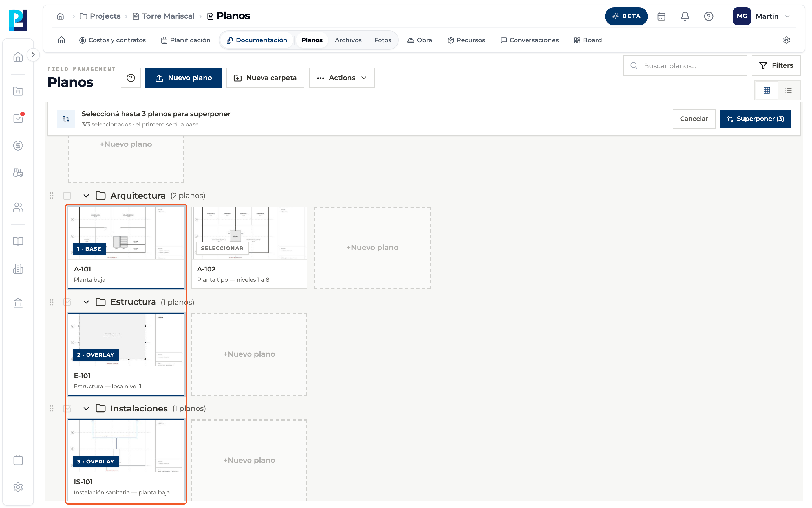Open the Recursos tab
This screenshot has width=812, height=508.
pyautogui.click(x=466, y=40)
